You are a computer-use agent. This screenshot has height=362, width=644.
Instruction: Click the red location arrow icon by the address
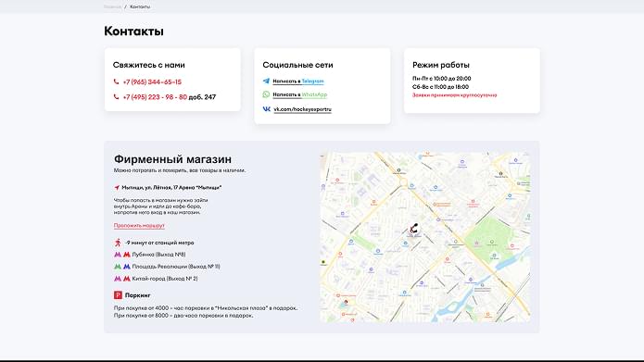pyautogui.click(x=117, y=188)
